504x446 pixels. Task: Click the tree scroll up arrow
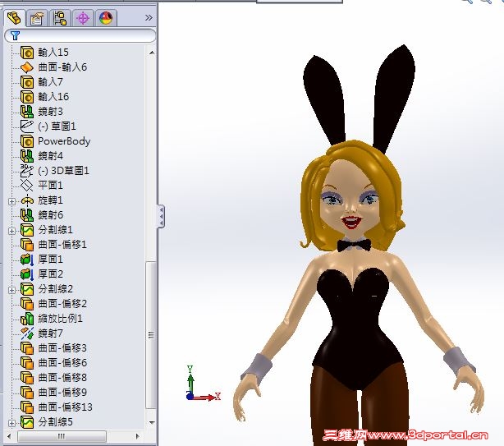(152, 53)
